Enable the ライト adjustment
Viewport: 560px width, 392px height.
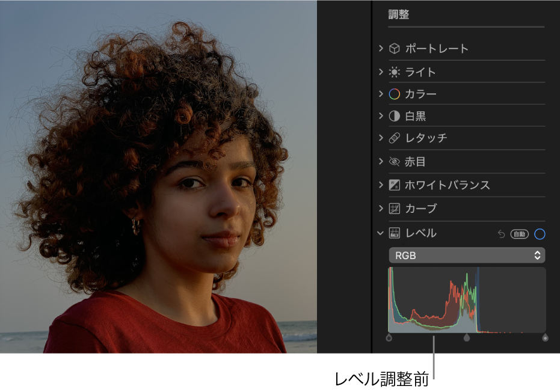pyautogui.click(x=396, y=72)
